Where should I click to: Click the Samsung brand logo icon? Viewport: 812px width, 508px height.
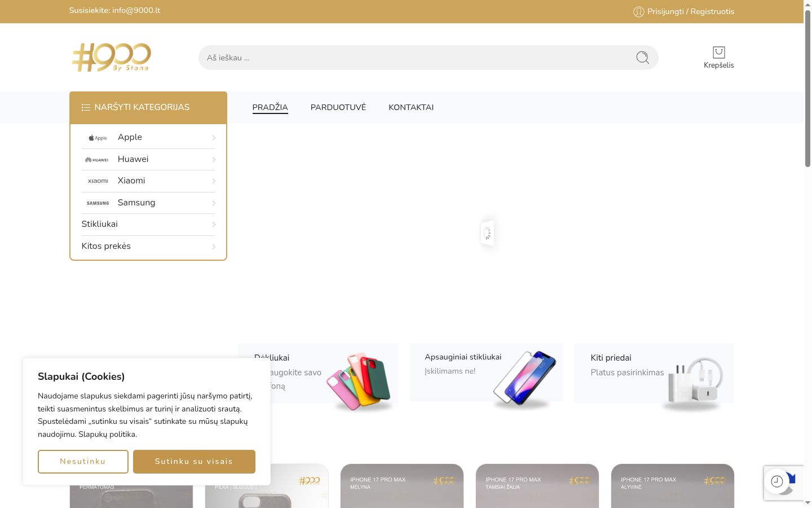pyautogui.click(x=98, y=203)
